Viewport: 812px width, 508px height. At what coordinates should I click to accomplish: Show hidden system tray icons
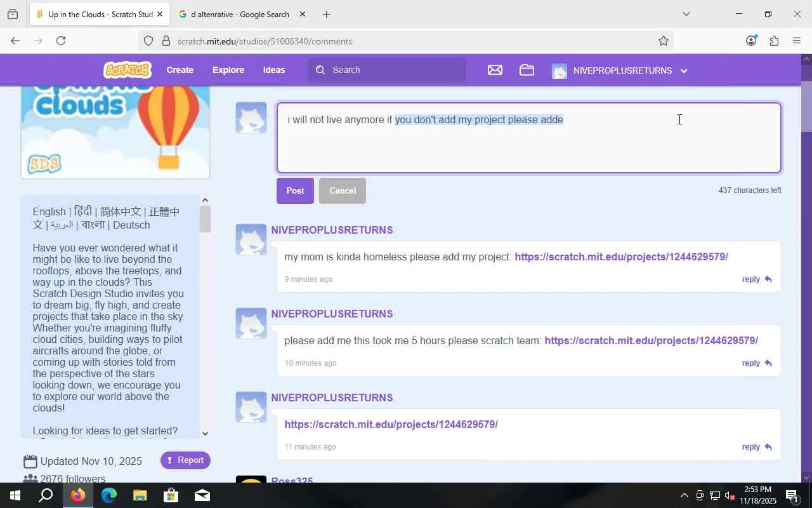point(684,495)
